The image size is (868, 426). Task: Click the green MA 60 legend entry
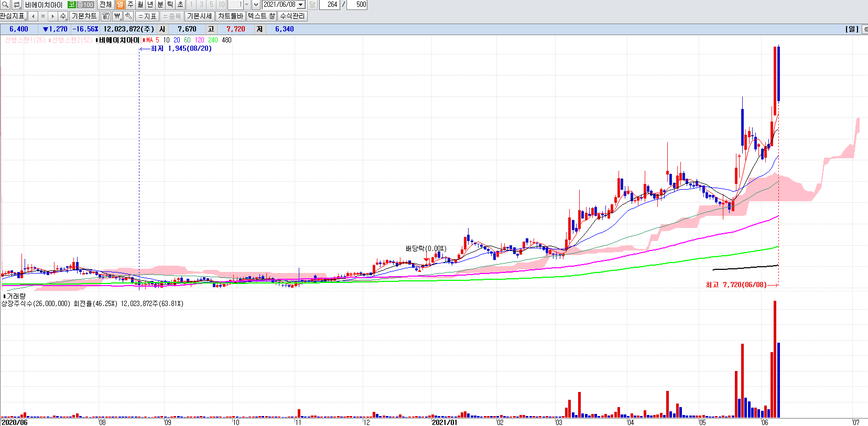pyautogui.click(x=187, y=40)
